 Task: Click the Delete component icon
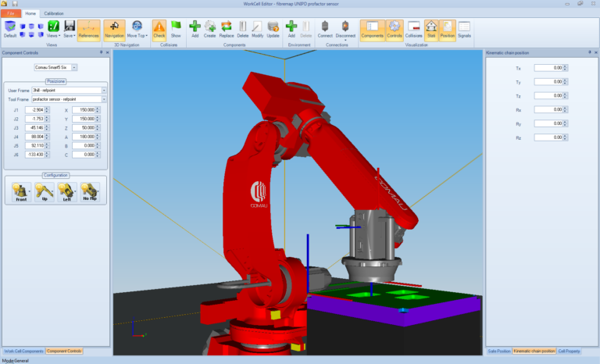tap(243, 30)
